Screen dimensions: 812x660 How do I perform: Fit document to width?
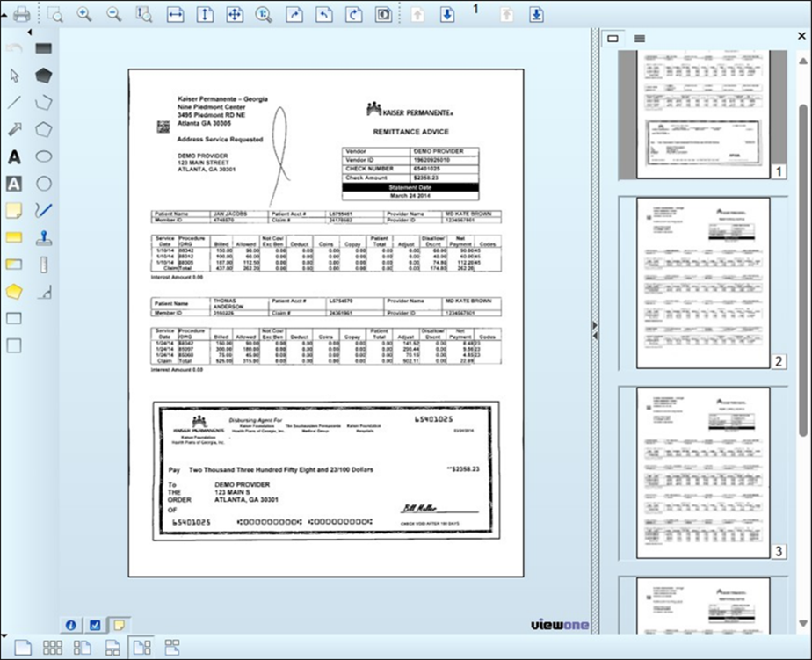(175, 15)
